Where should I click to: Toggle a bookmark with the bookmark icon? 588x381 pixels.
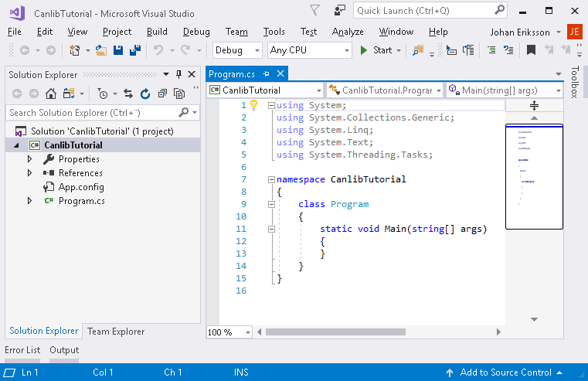pyautogui.click(x=531, y=50)
